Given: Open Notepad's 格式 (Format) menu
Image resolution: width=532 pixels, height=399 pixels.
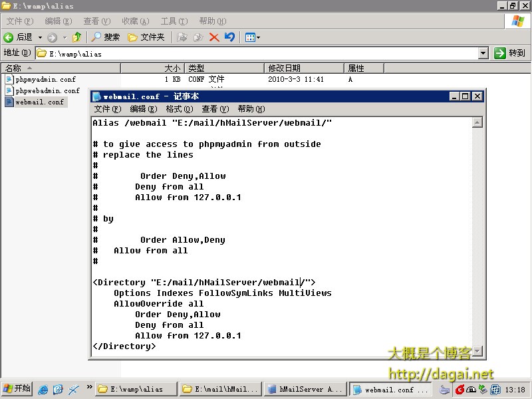Looking at the screenshot, I should [179, 109].
